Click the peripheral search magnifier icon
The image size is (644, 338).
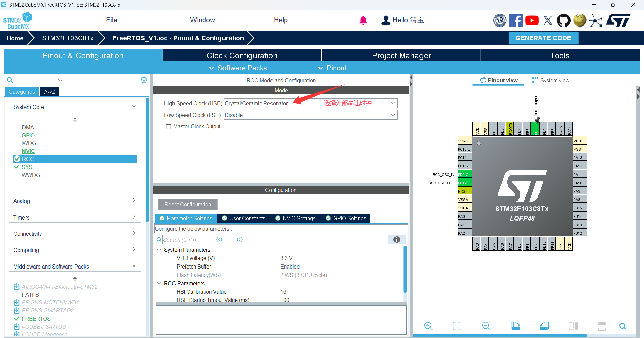[10, 80]
